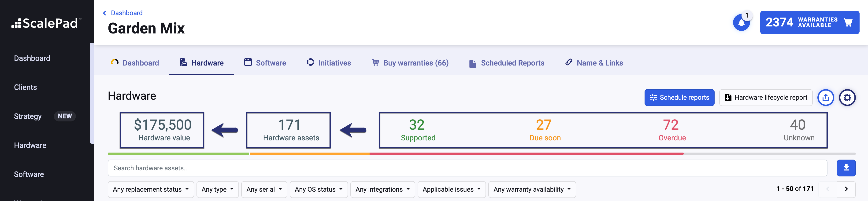Click the Dashboard tab gauge icon
868x201 pixels.
coord(115,62)
